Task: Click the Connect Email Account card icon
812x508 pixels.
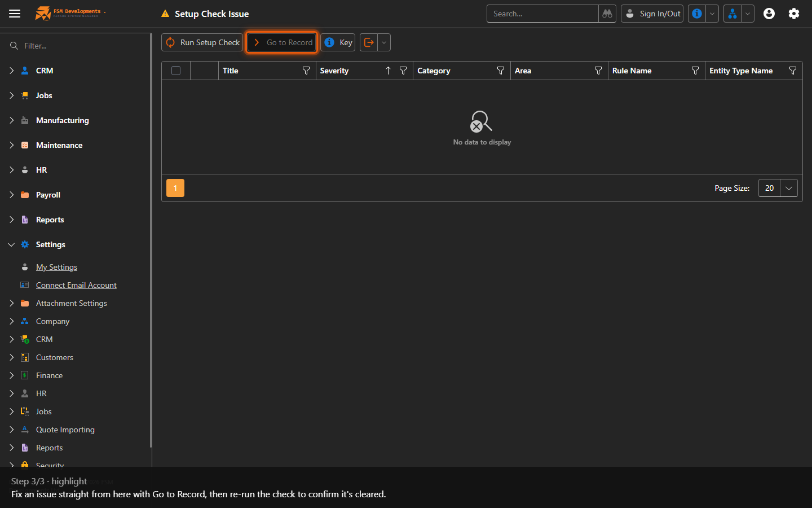Action: (25, 285)
